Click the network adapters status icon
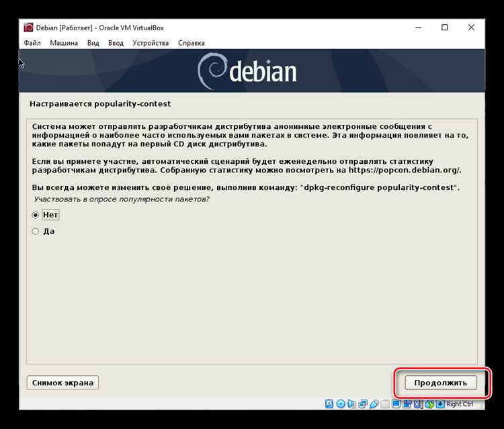The image size is (504, 429). 363,404
